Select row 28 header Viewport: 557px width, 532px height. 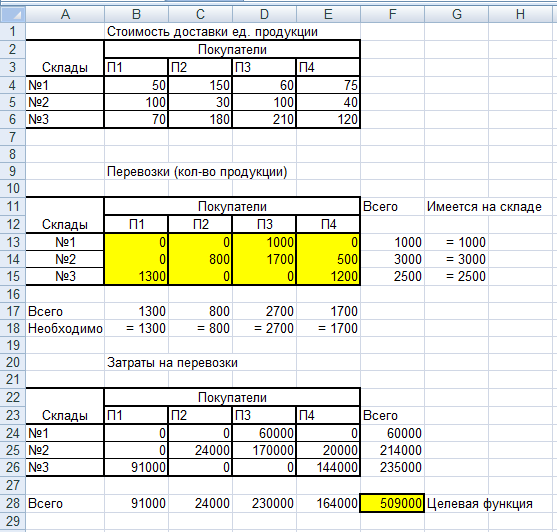pos(13,503)
